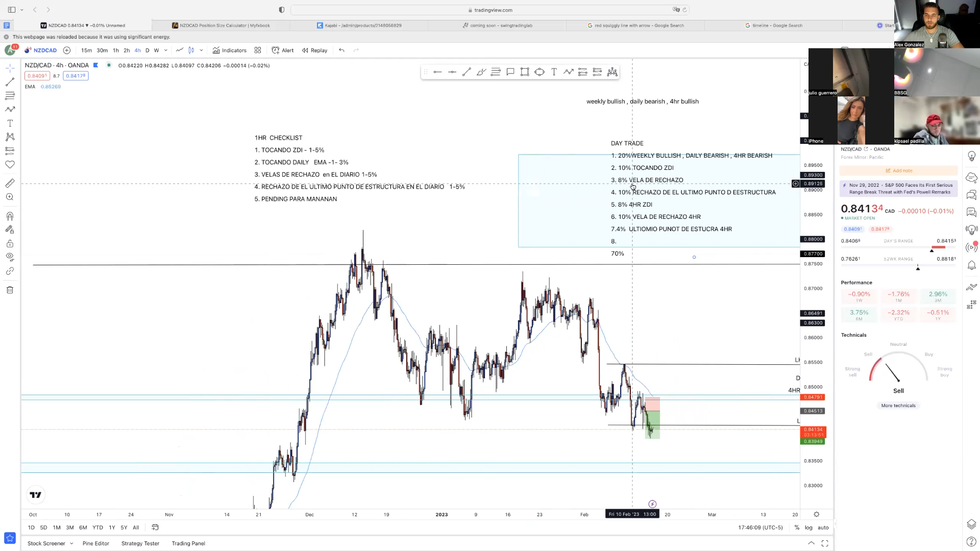Click the More technicals button

tap(898, 406)
